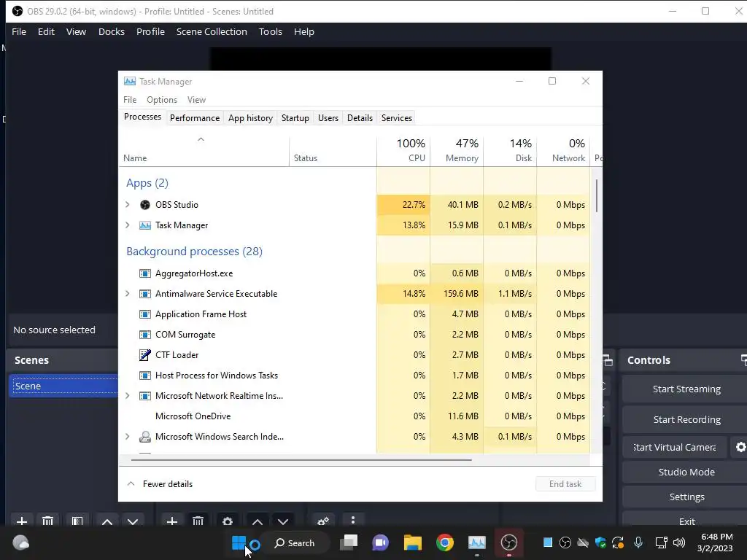Viewport: 747px width, 560px height.
Task: Select the Microsoft OneDrive process
Action: tap(354, 416)
